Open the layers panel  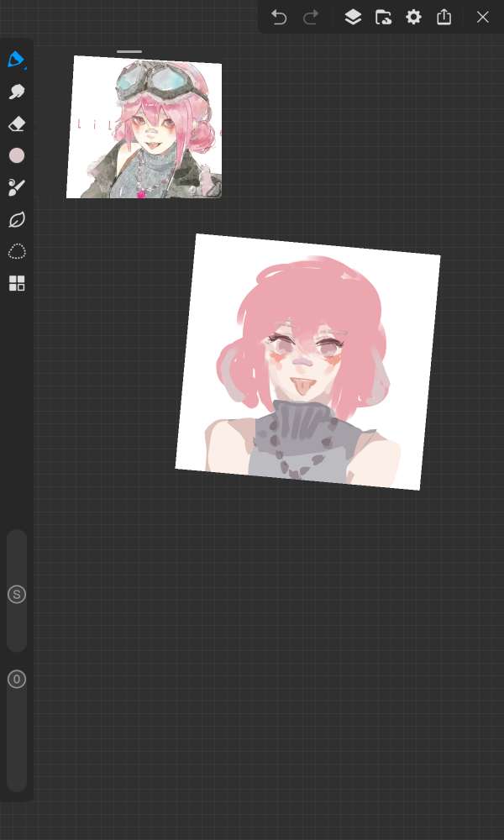pos(353,17)
